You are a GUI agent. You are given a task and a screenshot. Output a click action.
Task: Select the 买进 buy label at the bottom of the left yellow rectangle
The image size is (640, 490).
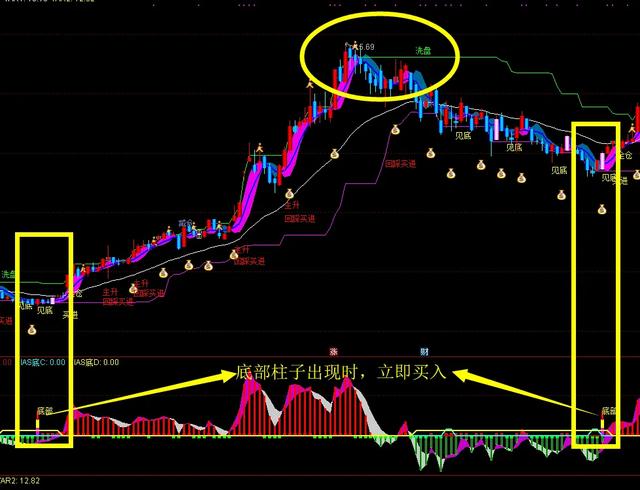(70, 315)
